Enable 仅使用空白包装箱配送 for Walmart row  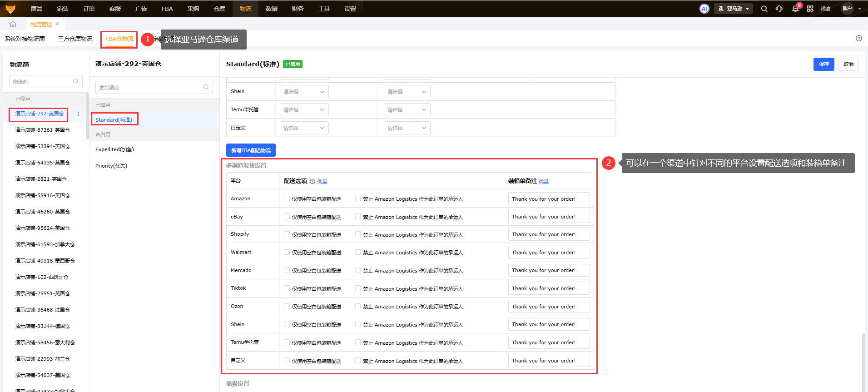coord(287,252)
